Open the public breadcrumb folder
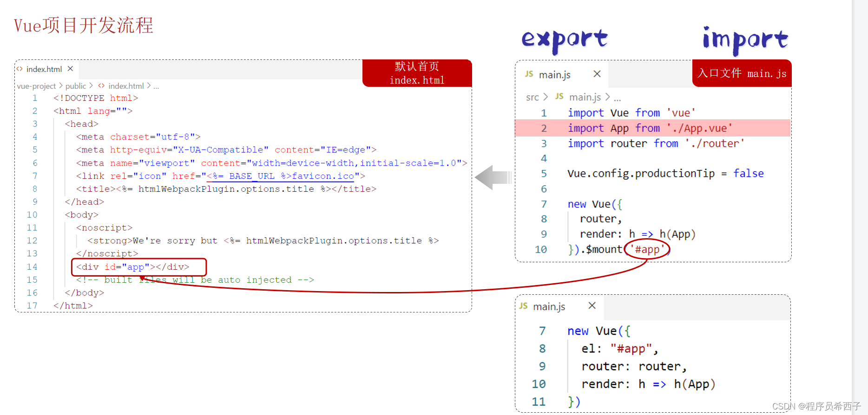The width and height of the screenshot is (868, 415). pos(76,86)
